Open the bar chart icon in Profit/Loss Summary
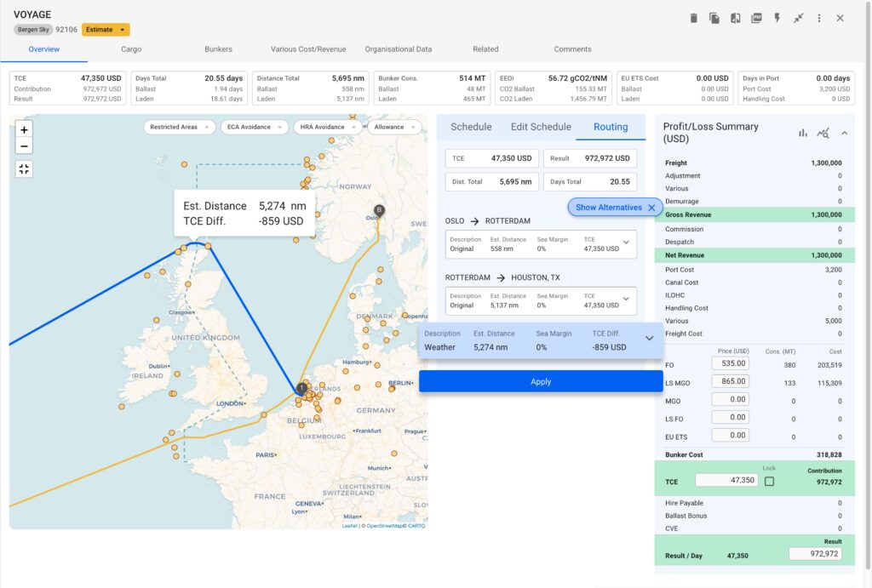Image resolution: width=872 pixels, height=588 pixels. coord(802,133)
